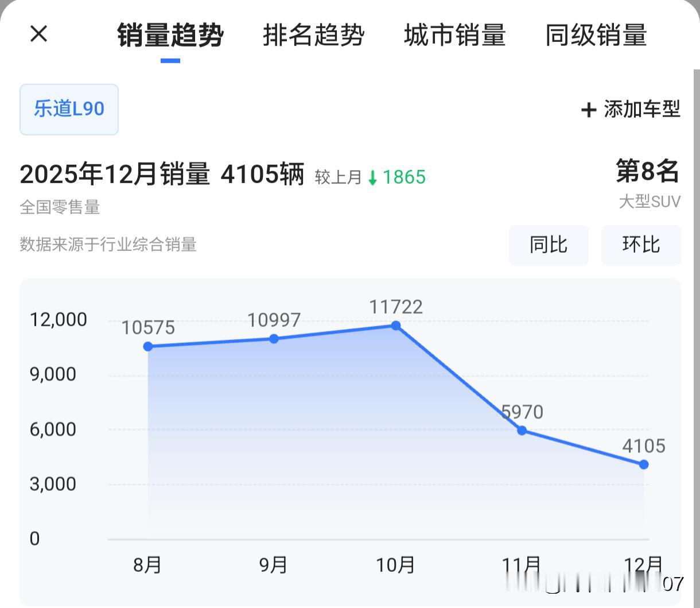Image resolution: width=700 pixels, height=608 pixels.
Task: Tap the 6,000 y-axis label
Action: pos(53,429)
